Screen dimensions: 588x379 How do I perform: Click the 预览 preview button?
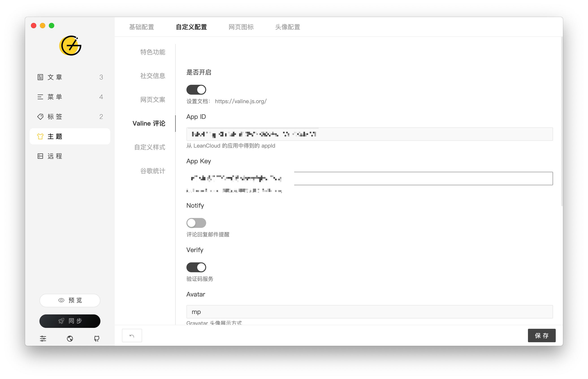(x=70, y=300)
